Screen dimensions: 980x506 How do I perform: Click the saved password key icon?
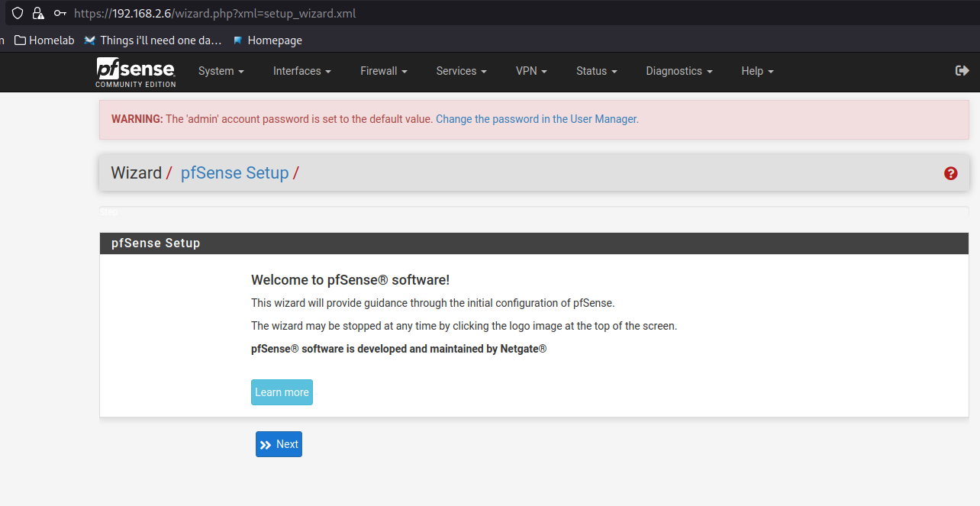tap(60, 13)
